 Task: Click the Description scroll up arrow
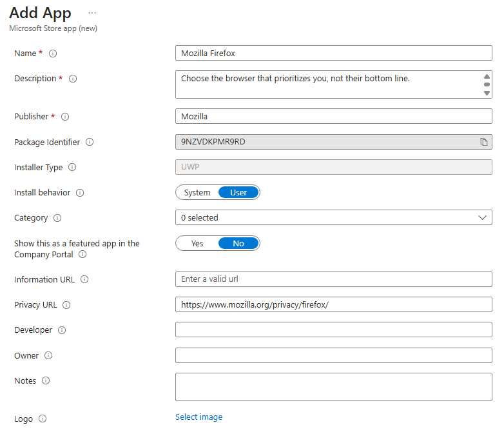click(x=487, y=77)
